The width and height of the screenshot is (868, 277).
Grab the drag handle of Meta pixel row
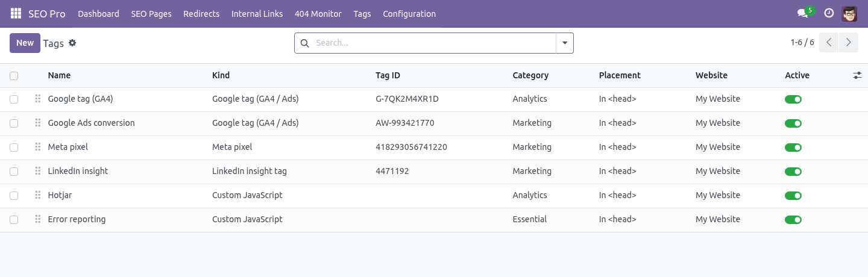click(x=37, y=147)
